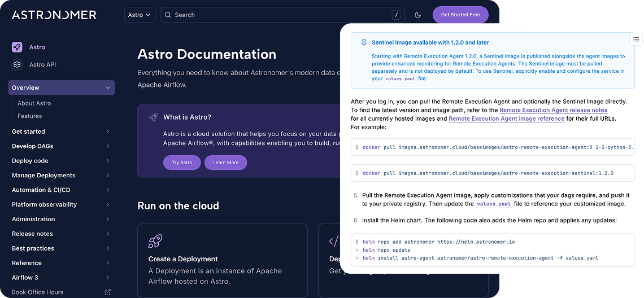Collapse the Overview section
The height and width of the screenshot is (298, 644).
click(x=107, y=88)
